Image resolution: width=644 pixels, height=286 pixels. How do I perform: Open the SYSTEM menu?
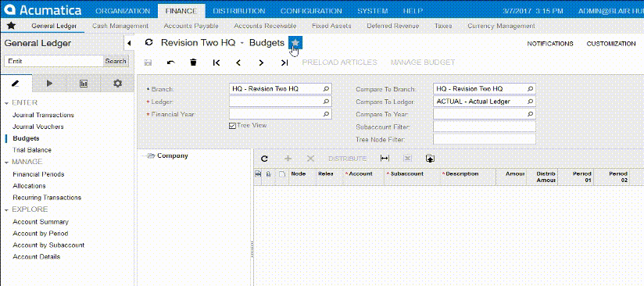tap(373, 11)
